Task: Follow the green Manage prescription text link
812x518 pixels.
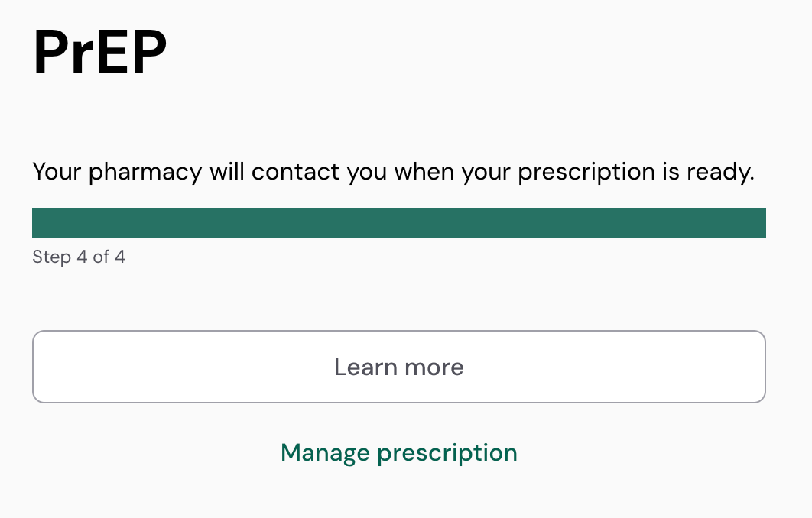Action: [x=398, y=452]
